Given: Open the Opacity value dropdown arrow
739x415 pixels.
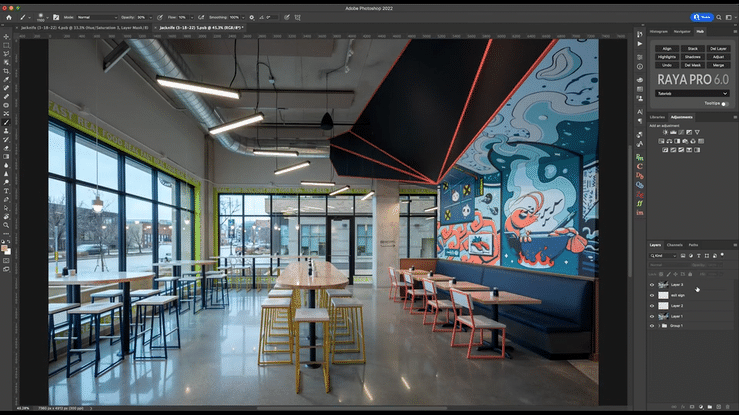Looking at the screenshot, I should 150,17.
